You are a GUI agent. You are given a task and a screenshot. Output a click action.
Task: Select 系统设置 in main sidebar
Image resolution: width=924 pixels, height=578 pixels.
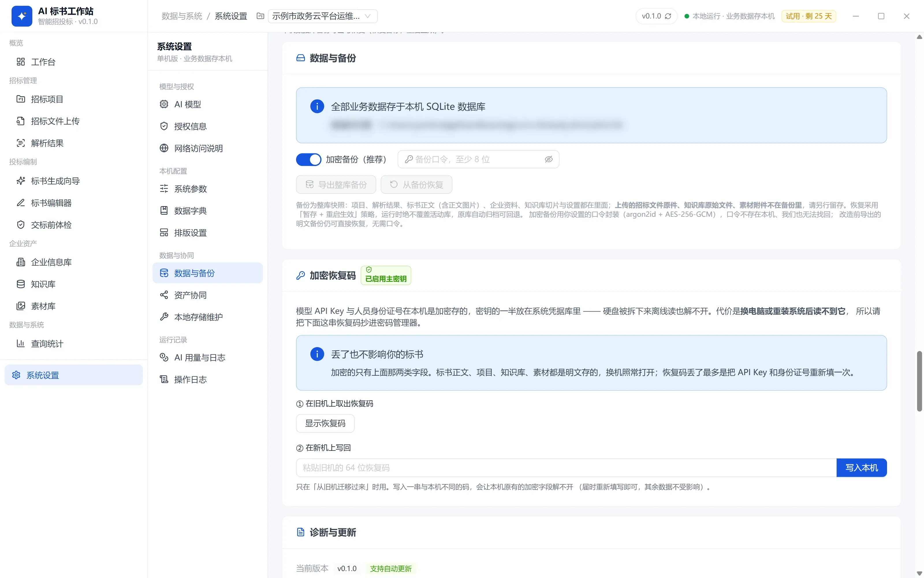(x=74, y=375)
